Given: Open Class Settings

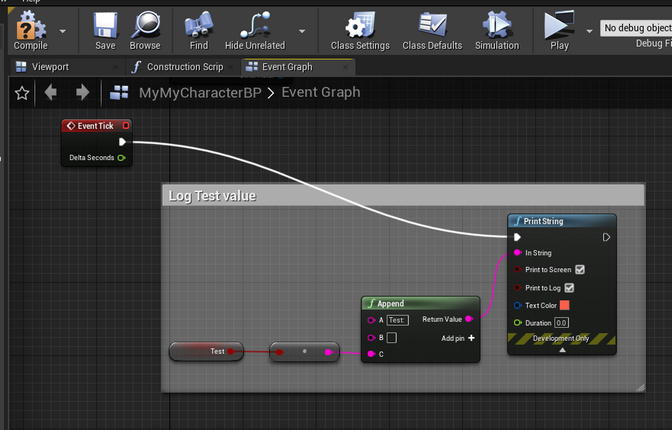Looking at the screenshot, I should click(x=360, y=31).
